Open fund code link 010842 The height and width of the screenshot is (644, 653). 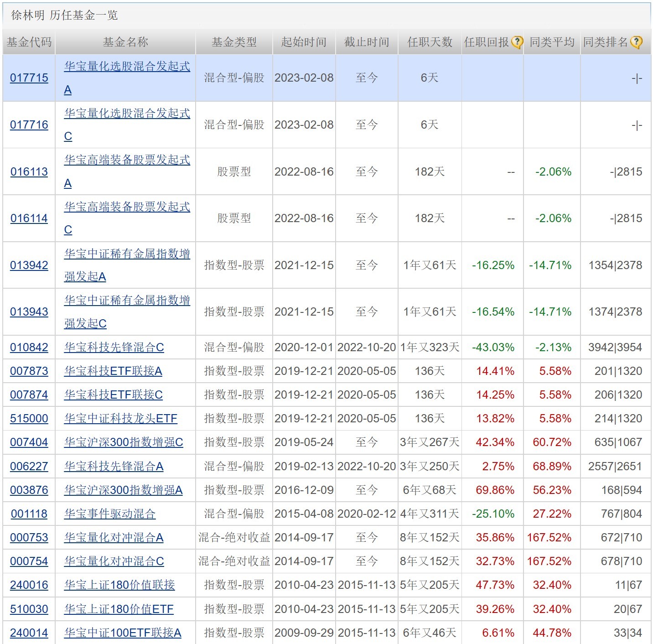29,348
